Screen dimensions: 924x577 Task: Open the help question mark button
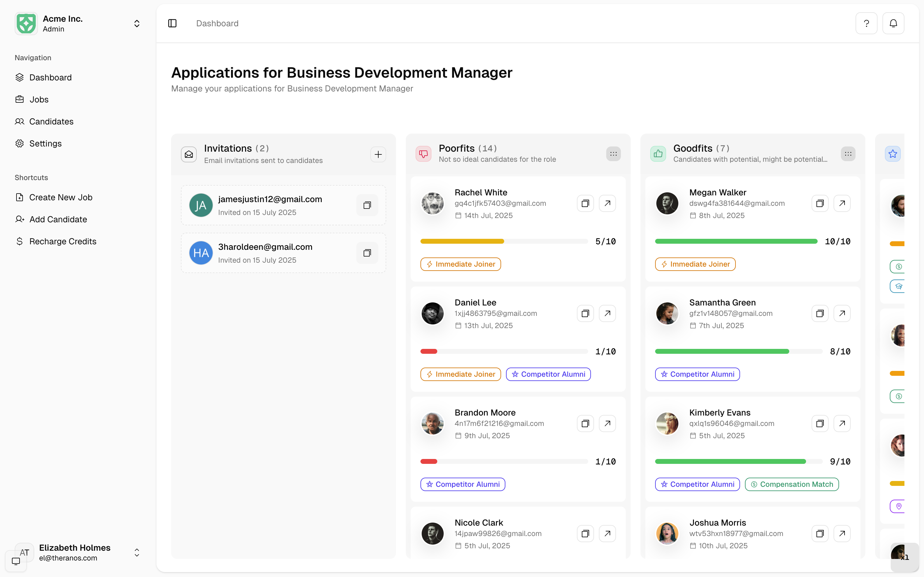coord(866,23)
